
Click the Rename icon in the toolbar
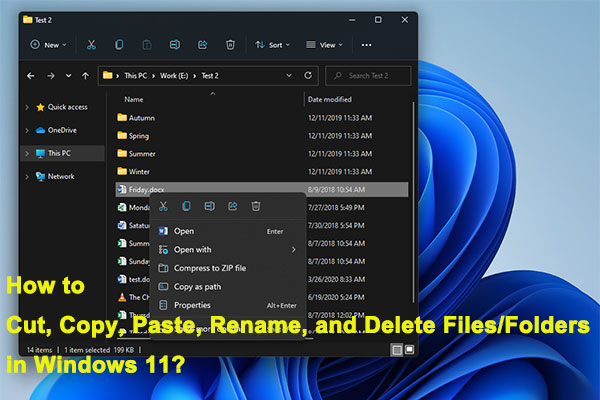175,45
